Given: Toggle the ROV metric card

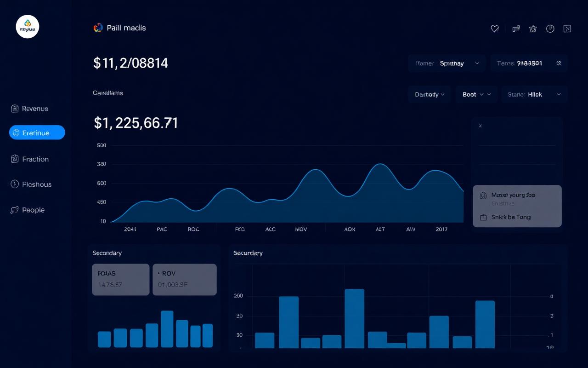Looking at the screenshot, I should click(x=184, y=279).
